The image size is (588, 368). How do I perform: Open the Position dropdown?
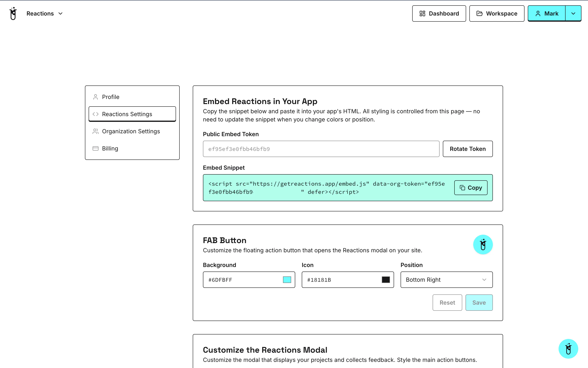[446, 280]
